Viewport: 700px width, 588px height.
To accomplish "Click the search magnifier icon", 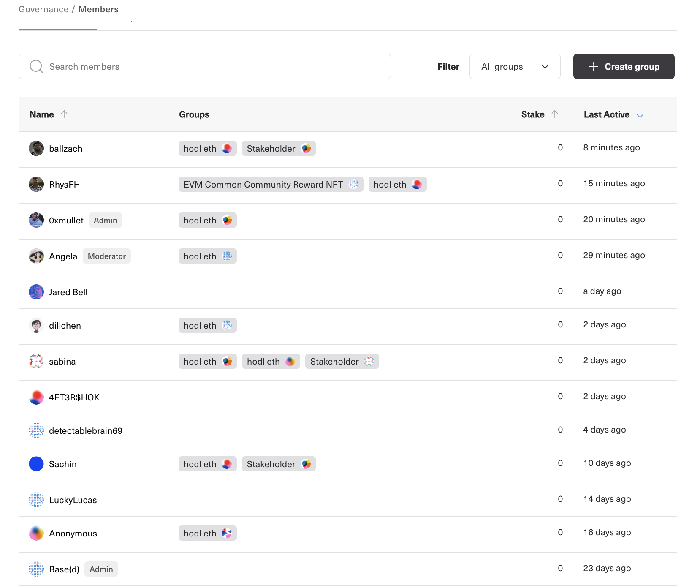I will (x=36, y=66).
